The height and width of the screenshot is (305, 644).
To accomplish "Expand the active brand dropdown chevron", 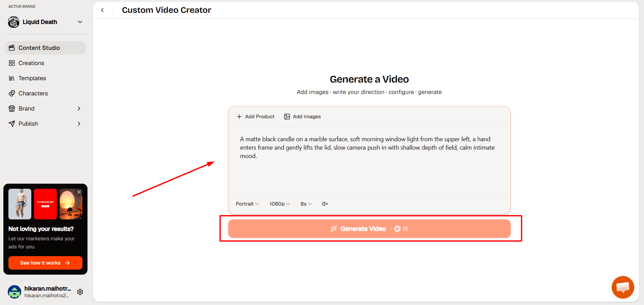I will 80,22.
